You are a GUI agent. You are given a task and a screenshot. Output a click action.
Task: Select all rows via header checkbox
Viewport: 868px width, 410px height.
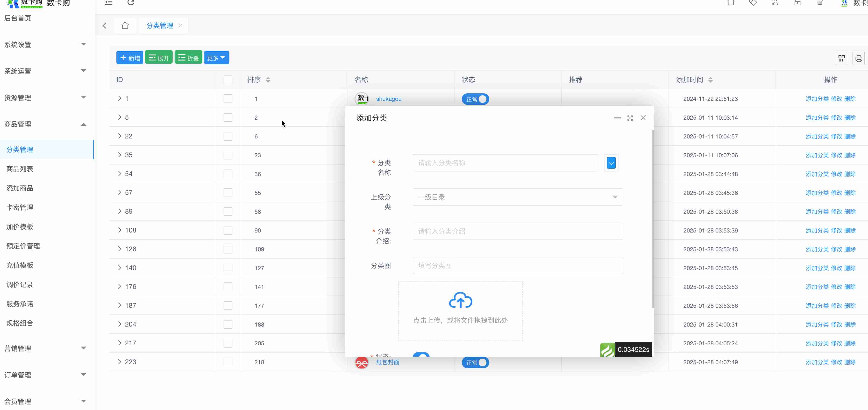point(228,80)
